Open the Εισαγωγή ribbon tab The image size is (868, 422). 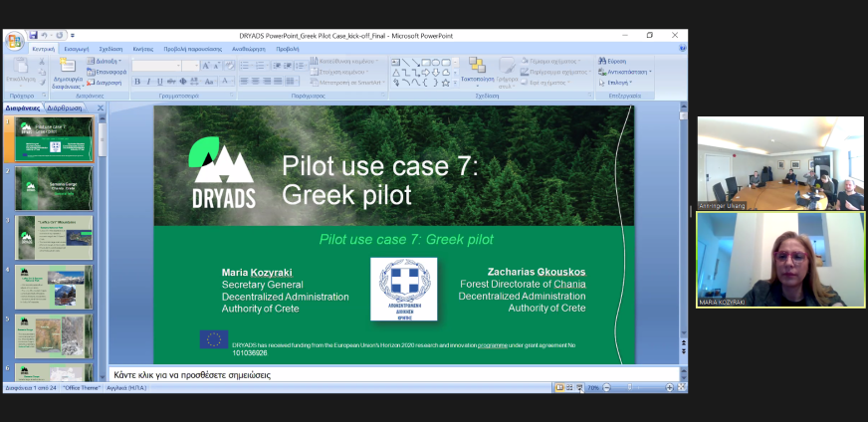pyautogui.click(x=76, y=48)
